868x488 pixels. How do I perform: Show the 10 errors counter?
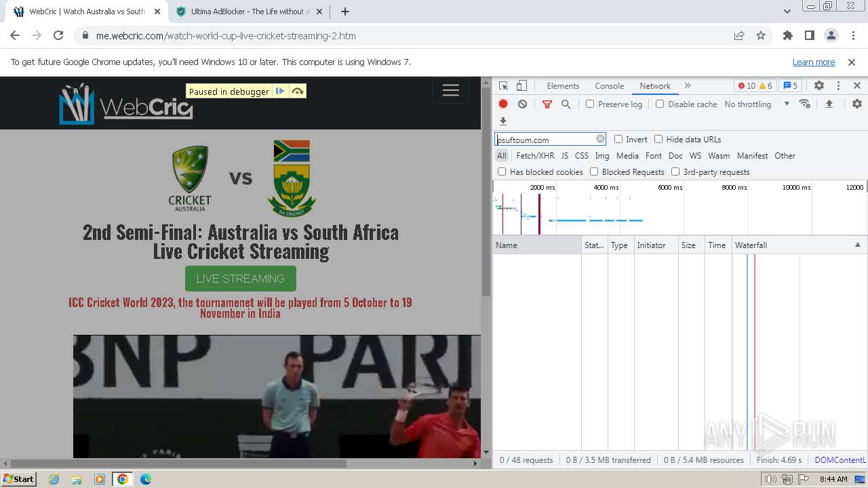(746, 86)
